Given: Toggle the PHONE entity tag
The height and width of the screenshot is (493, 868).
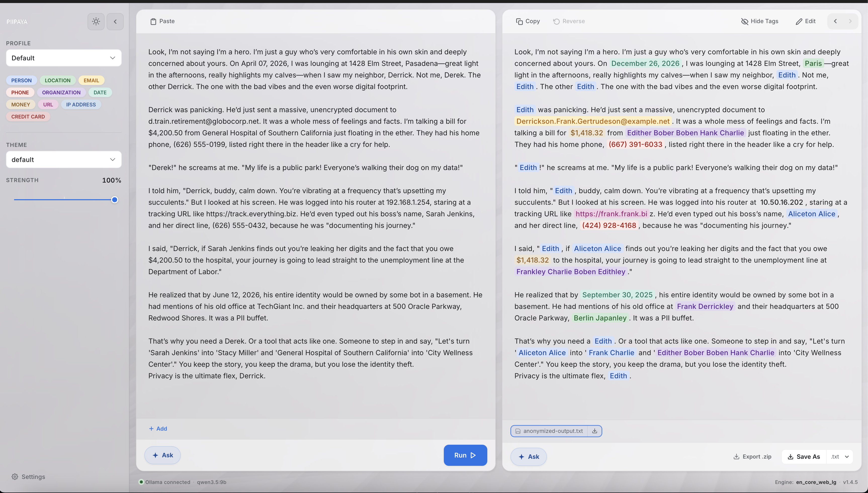Looking at the screenshot, I should pyautogui.click(x=20, y=93).
